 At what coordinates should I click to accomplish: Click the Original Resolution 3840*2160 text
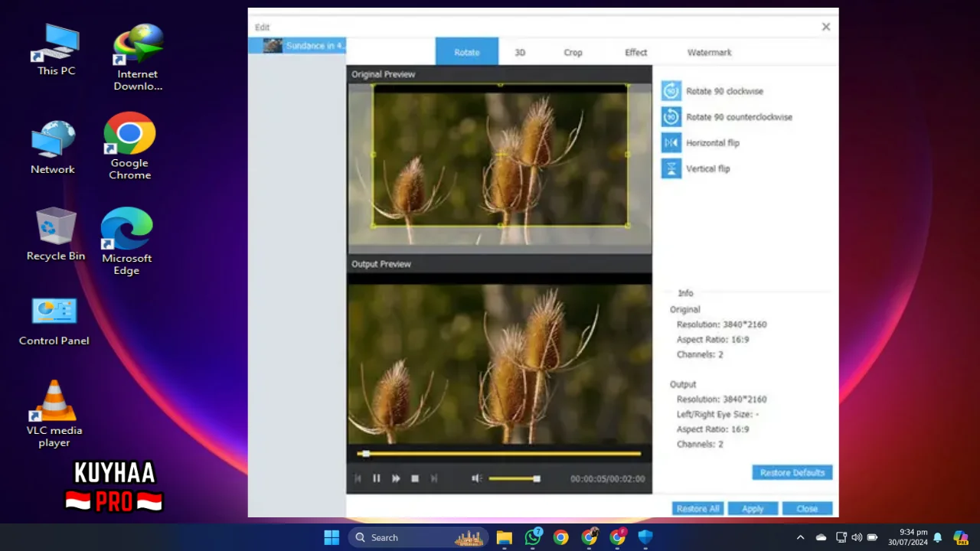click(721, 324)
